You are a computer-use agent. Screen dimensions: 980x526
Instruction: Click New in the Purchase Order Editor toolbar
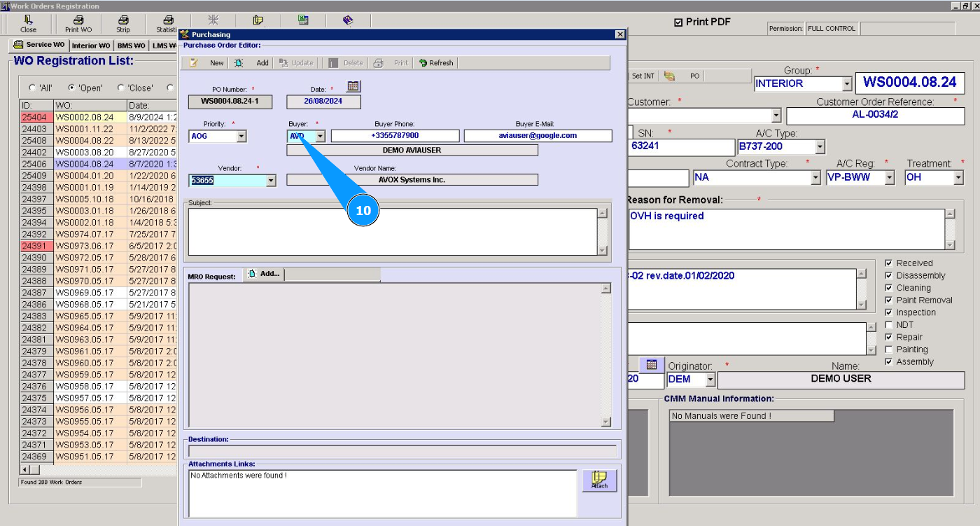tap(207, 63)
